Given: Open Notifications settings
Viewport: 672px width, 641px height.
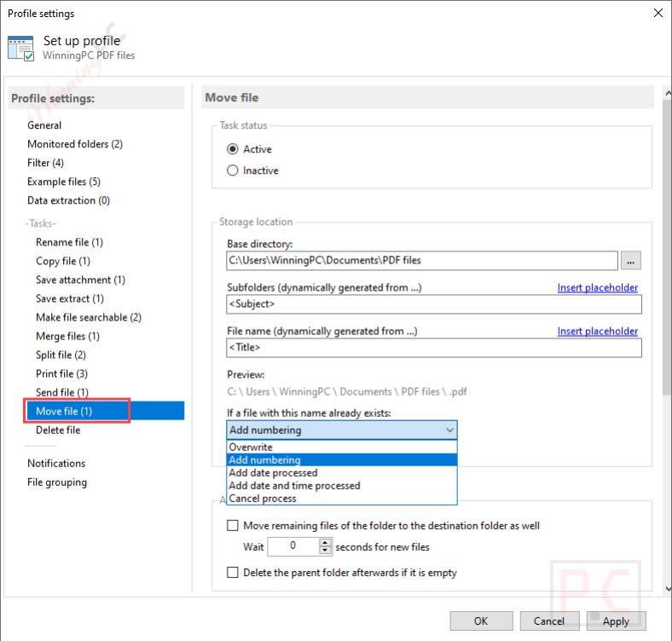Looking at the screenshot, I should point(56,463).
